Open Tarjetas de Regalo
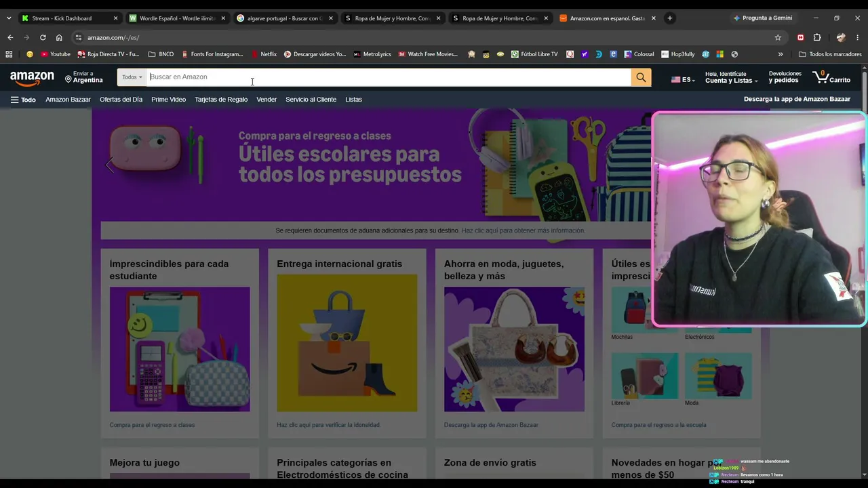The width and height of the screenshot is (868, 488). [221, 100]
